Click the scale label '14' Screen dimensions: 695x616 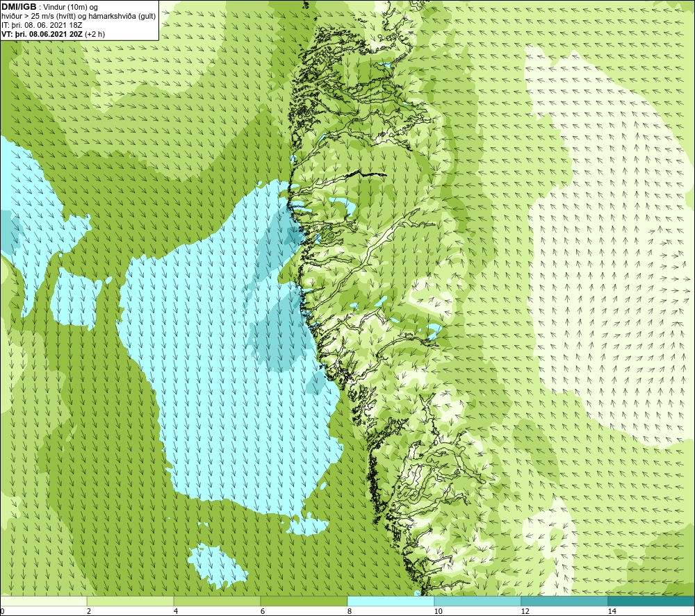point(612,611)
